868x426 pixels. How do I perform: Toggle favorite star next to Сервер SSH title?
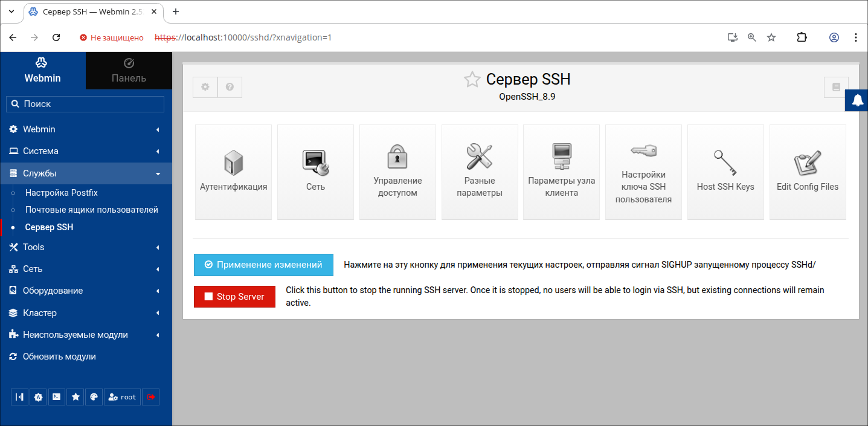click(x=472, y=80)
